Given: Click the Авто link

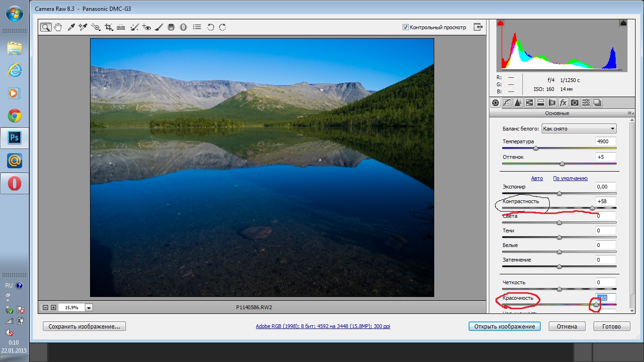Looking at the screenshot, I should point(537,178).
